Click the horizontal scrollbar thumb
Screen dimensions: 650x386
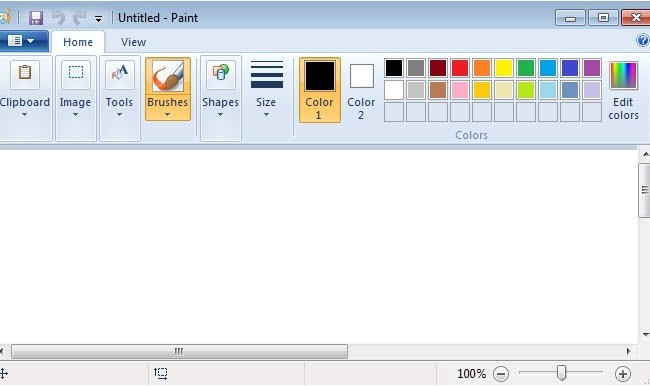pos(179,352)
